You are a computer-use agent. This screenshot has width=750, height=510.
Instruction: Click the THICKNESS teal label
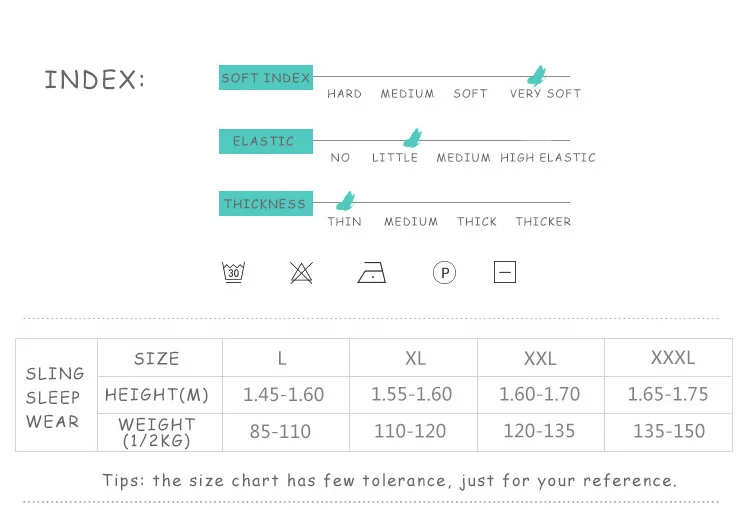coord(266,203)
